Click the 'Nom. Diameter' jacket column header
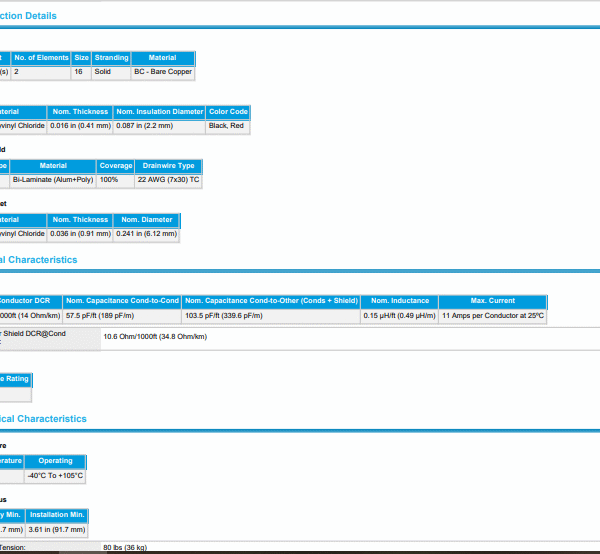Image resolution: width=600 pixels, height=554 pixels. click(147, 220)
